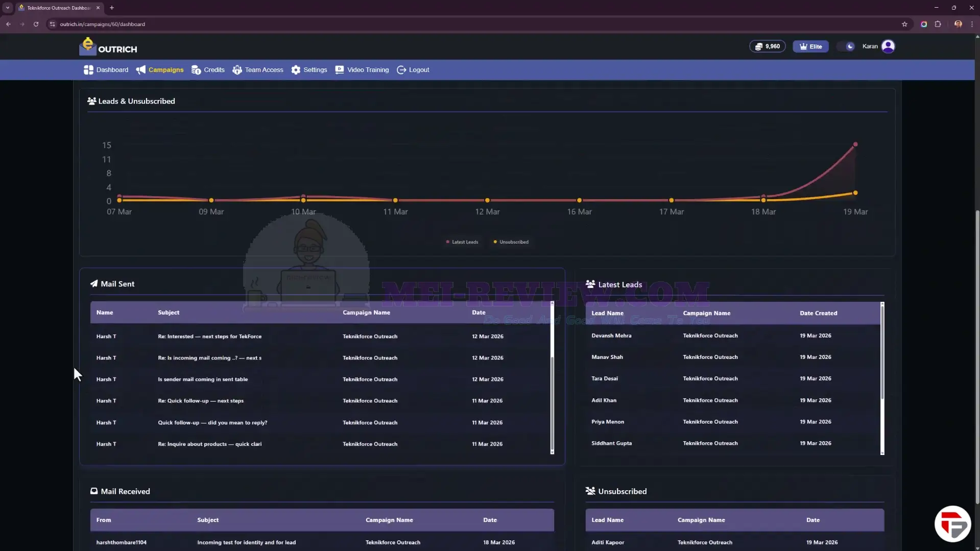Open the Dashboard nav item
The image size is (980, 551).
pyautogui.click(x=106, y=70)
